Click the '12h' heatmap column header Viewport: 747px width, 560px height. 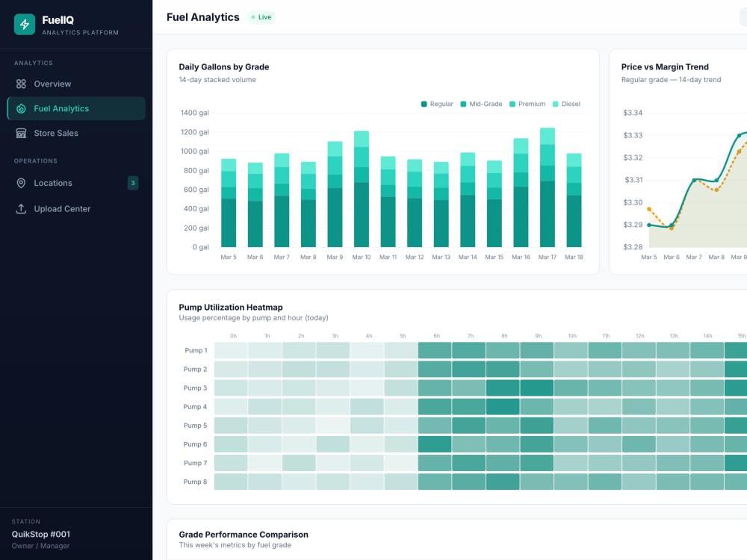point(640,336)
